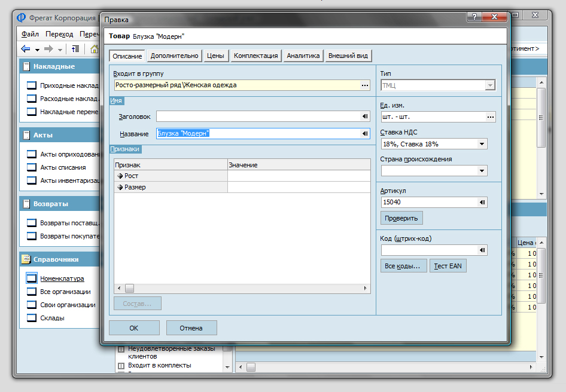Expand the Страна происхождения dropdown

(482, 171)
